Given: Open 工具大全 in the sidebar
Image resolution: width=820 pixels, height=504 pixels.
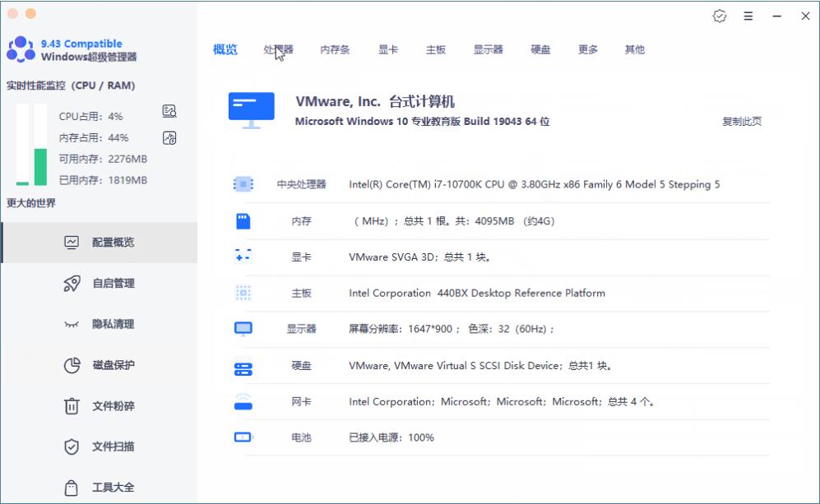Looking at the screenshot, I should tap(100, 488).
